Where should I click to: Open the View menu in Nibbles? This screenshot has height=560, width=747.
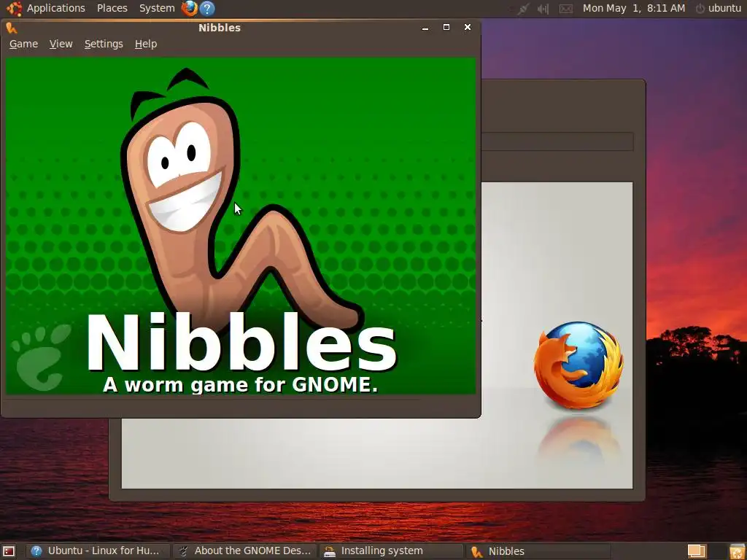coord(61,44)
